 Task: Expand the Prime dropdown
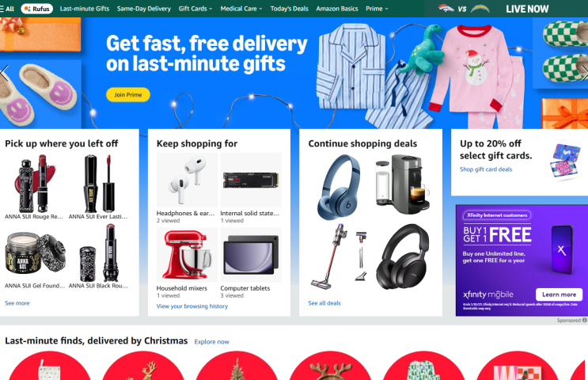pos(377,9)
